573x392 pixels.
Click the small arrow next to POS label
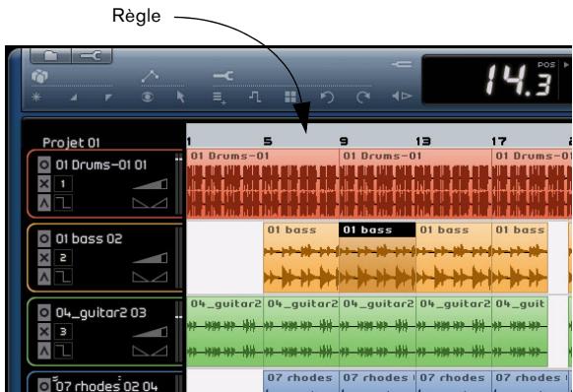[x=566, y=65]
